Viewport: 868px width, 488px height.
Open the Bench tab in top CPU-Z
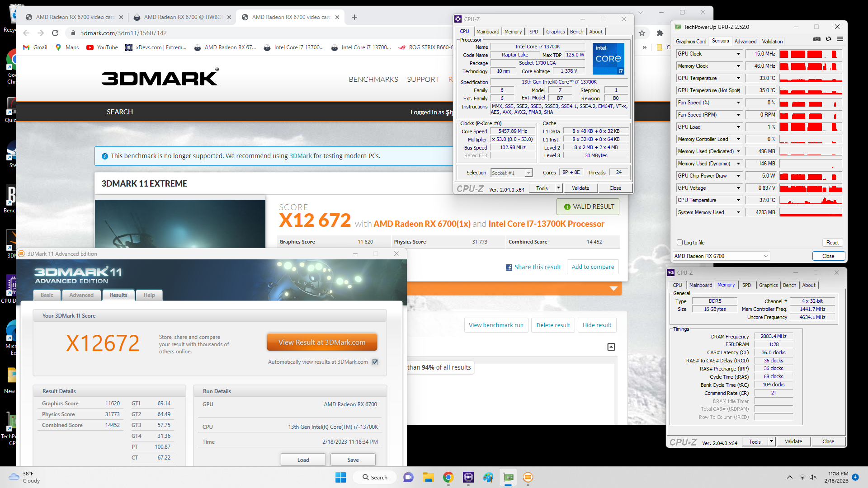[576, 32]
